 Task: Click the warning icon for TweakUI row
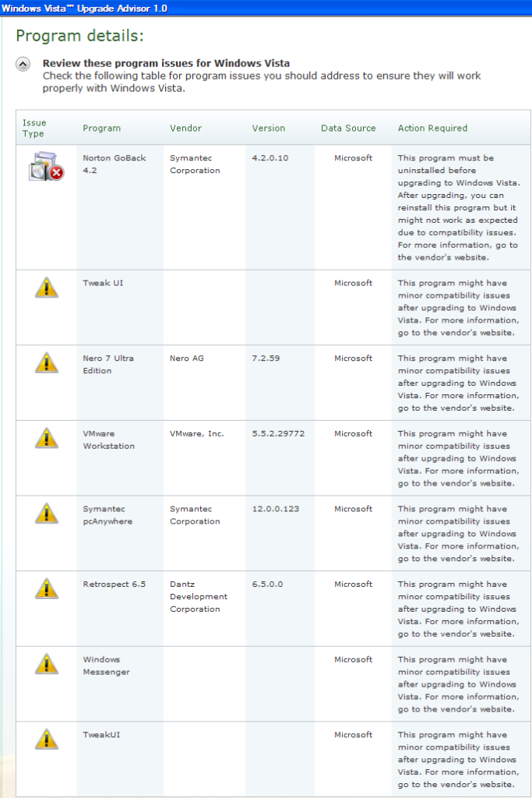pyautogui.click(x=46, y=740)
